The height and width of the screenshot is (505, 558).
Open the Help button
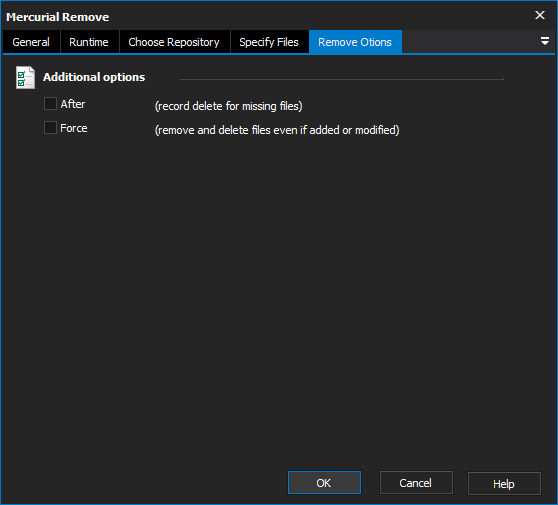(504, 483)
